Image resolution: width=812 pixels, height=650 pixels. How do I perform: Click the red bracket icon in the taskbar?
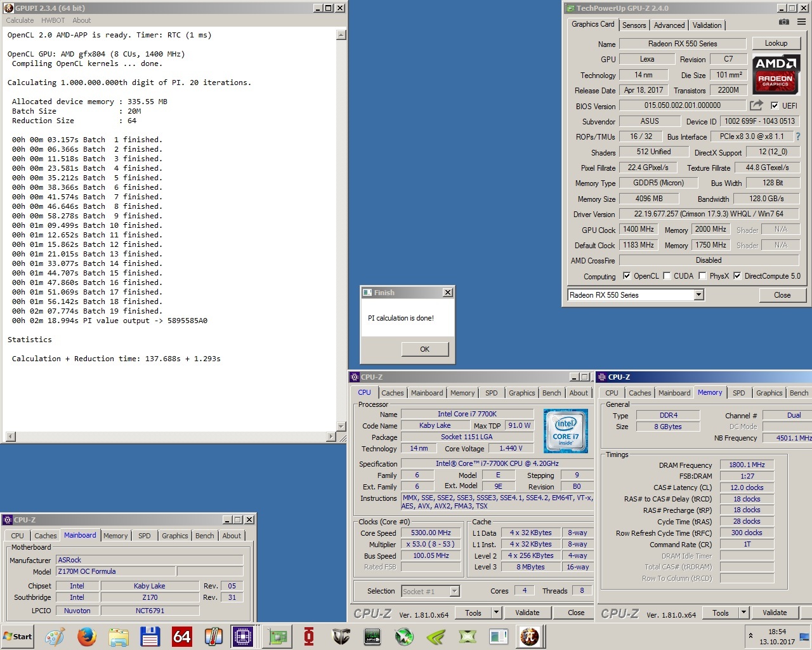point(309,636)
